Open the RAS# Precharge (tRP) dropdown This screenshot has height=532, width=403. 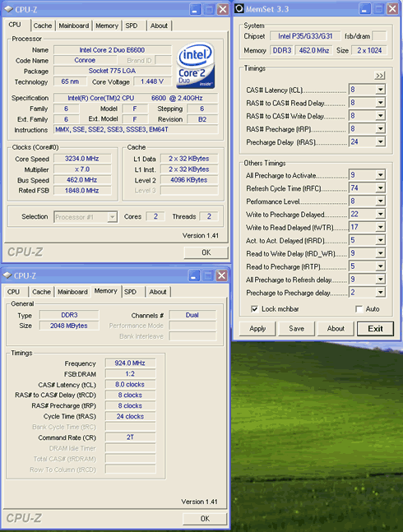pos(380,129)
